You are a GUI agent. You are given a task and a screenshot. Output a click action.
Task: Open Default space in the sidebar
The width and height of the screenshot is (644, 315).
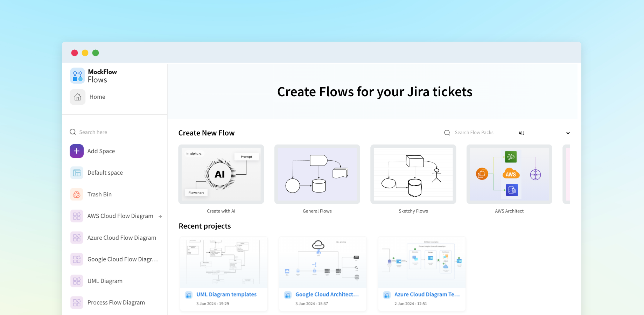pos(105,173)
